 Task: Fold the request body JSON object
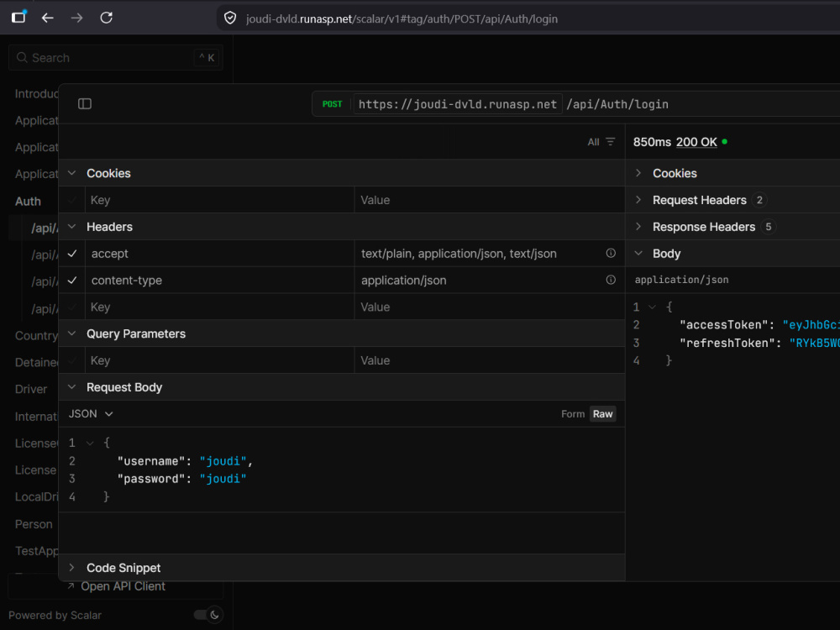pos(90,443)
